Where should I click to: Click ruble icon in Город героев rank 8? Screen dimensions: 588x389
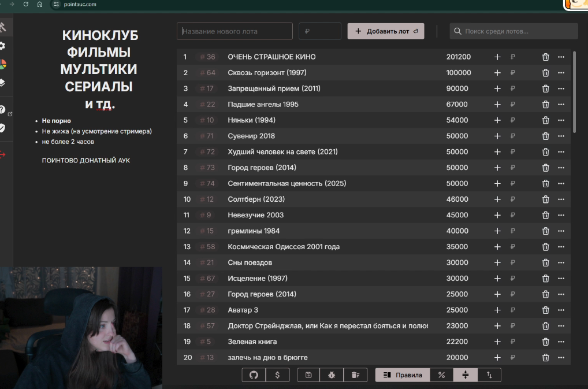pyautogui.click(x=513, y=168)
